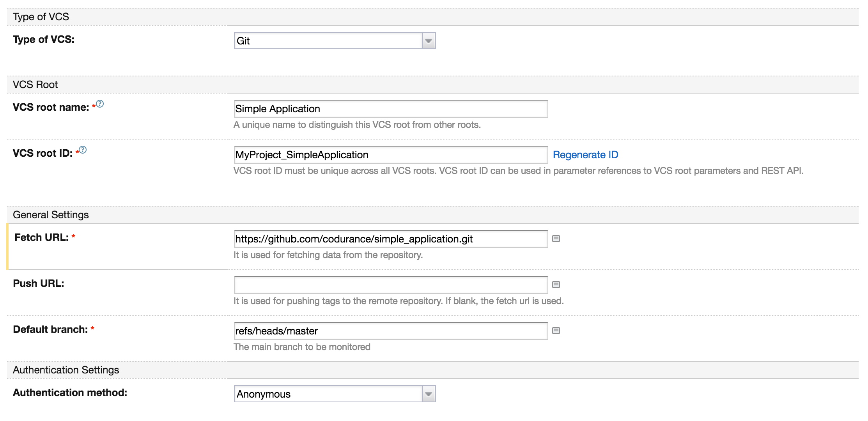The width and height of the screenshot is (868, 421).
Task: Click hint 'It is used for fetching data'
Action: coord(328,255)
